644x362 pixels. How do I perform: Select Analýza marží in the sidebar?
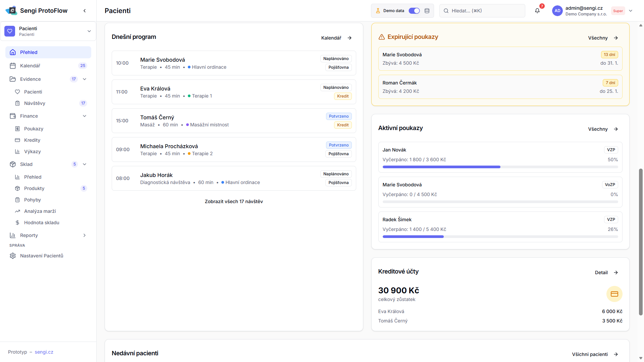pos(40,211)
